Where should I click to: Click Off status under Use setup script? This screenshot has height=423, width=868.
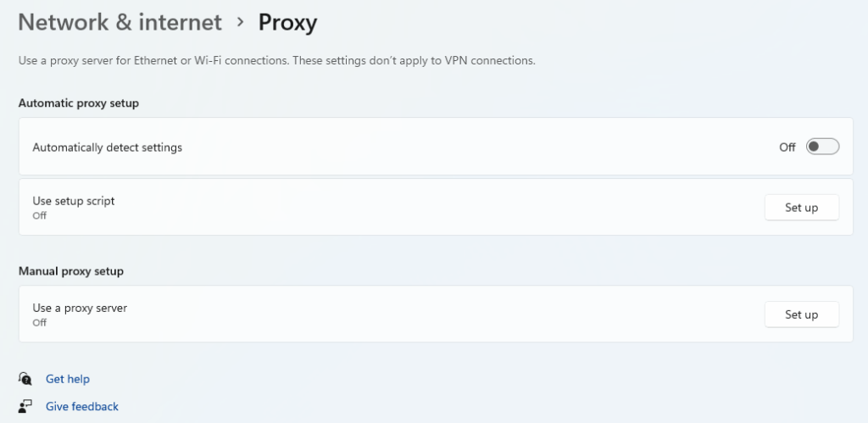pyautogui.click(x=39, y=216)
